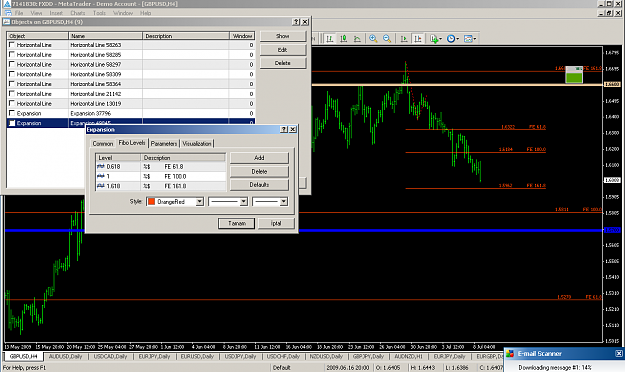Switch to the Common tab

point(103,144)
